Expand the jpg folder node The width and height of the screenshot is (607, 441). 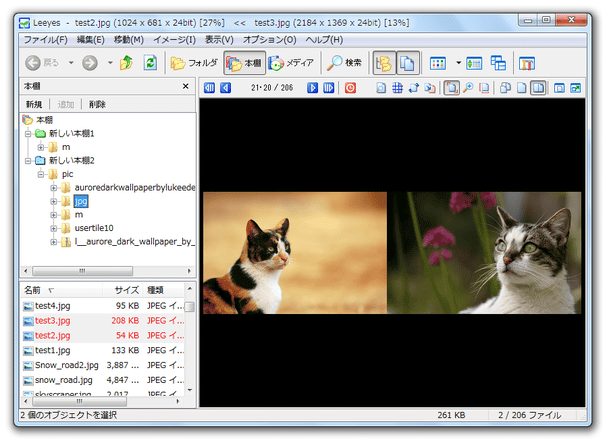tap(53, 201)
